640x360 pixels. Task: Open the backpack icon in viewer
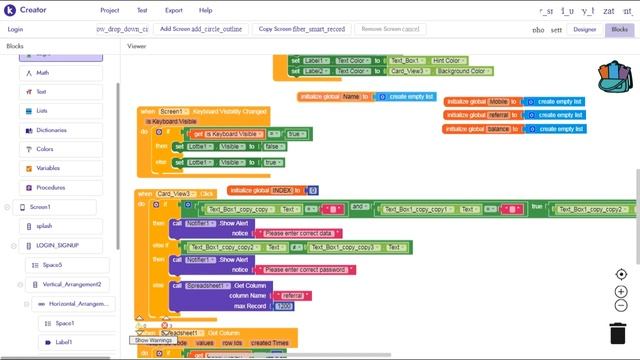coord(615,77)
